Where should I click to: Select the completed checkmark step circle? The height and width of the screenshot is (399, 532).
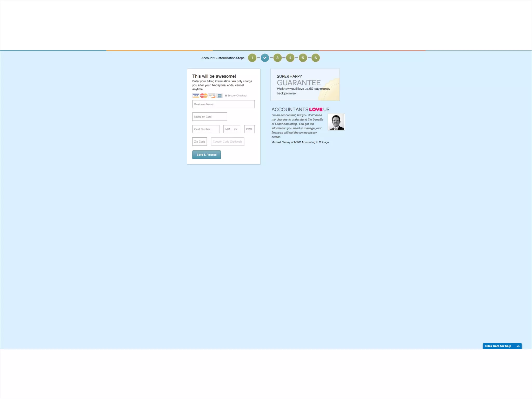click(265, 58)
